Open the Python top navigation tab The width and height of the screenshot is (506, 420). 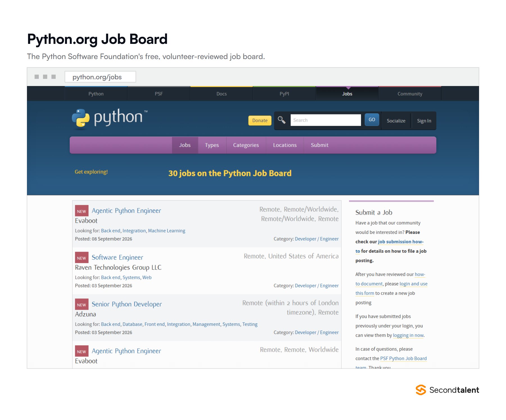click(x=96, y=94)
